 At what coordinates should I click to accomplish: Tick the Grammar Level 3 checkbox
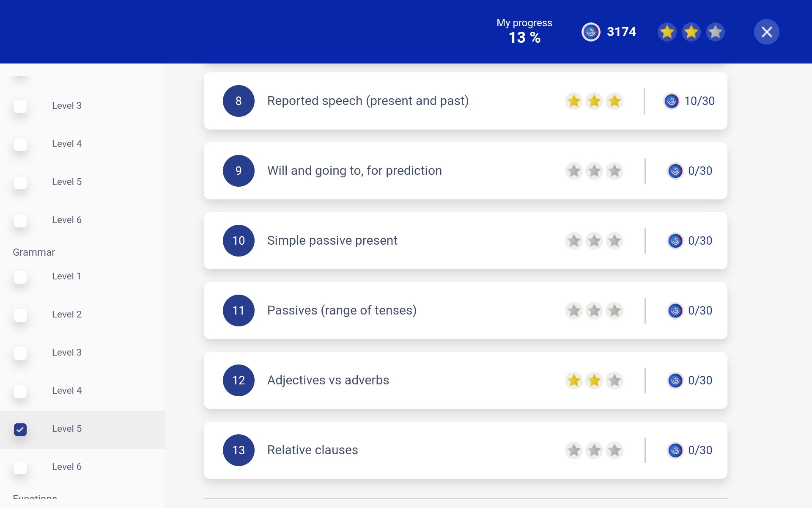pyautogui.click(x=20, y=353)
